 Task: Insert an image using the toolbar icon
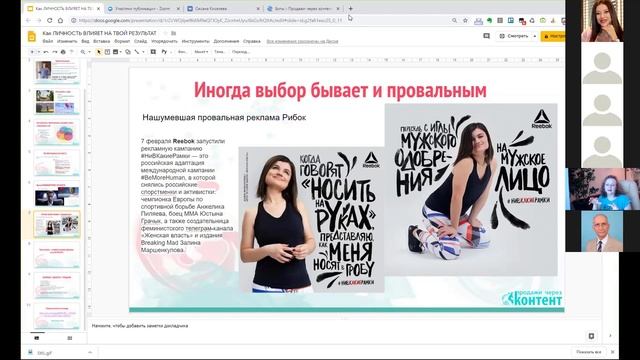tap(116, 52)
